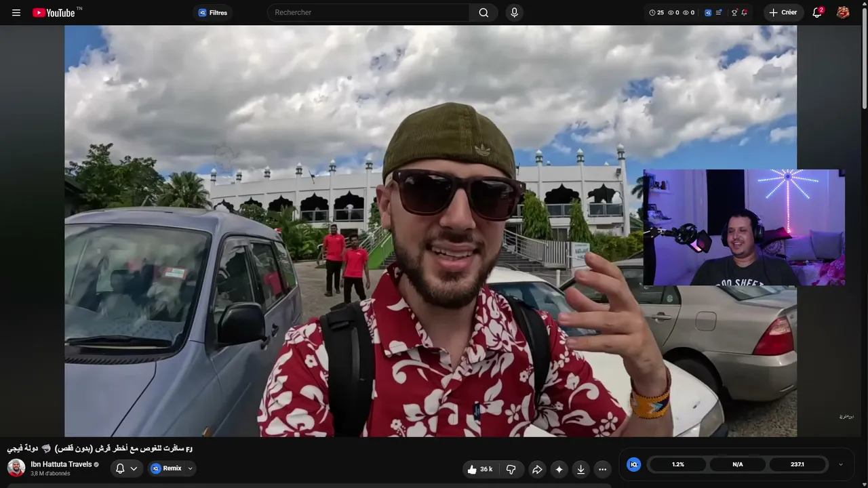Open the small vidIQ alerts bell

click(x=745, y=12)
